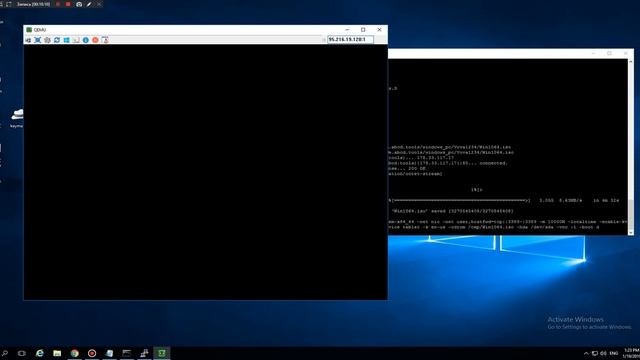
Task: Click the Ctrl-Alt-Del send icon in toolbar
Action: (76, 40)
